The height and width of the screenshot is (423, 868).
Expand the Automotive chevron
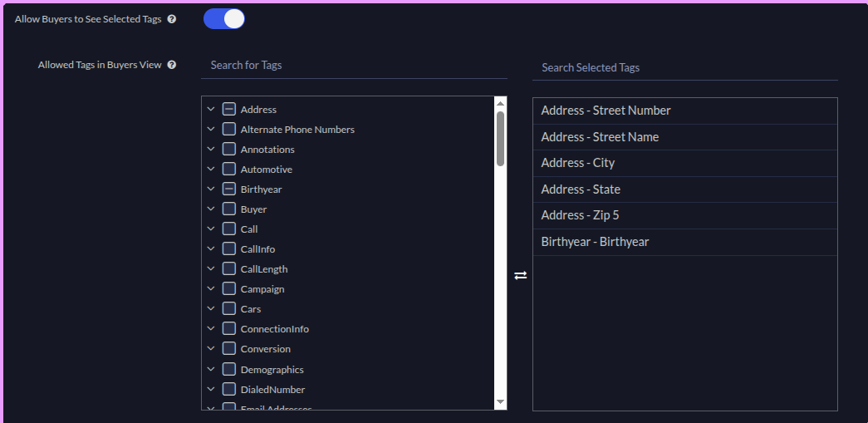click(x=210, y=169)
